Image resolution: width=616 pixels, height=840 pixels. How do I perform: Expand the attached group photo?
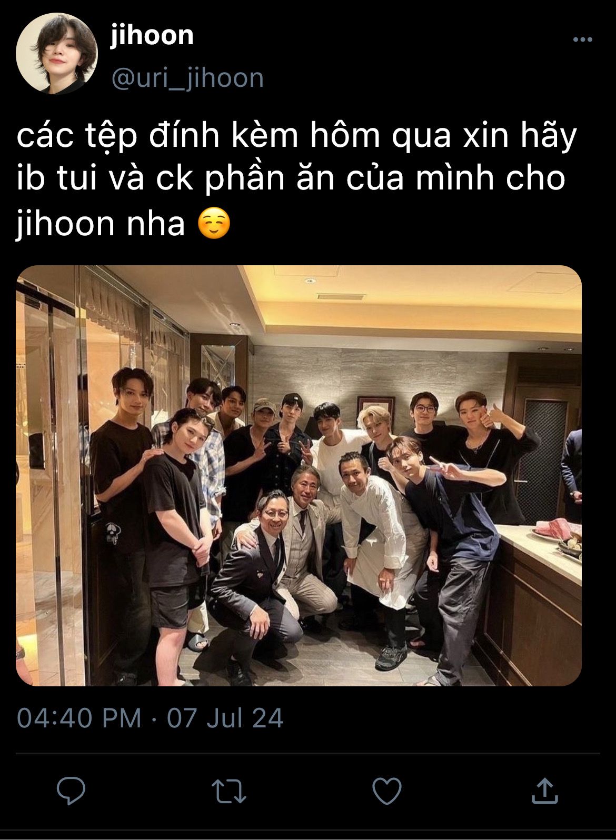pos(299,475)
